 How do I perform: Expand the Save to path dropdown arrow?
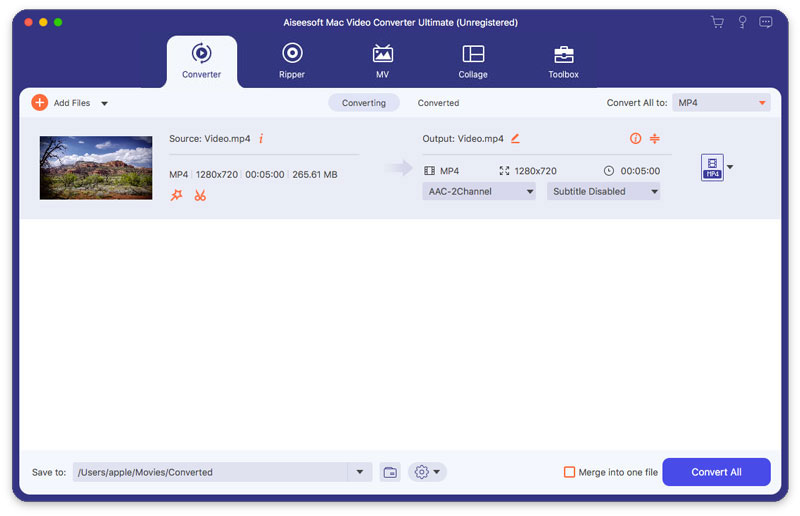tap(360, 472)
